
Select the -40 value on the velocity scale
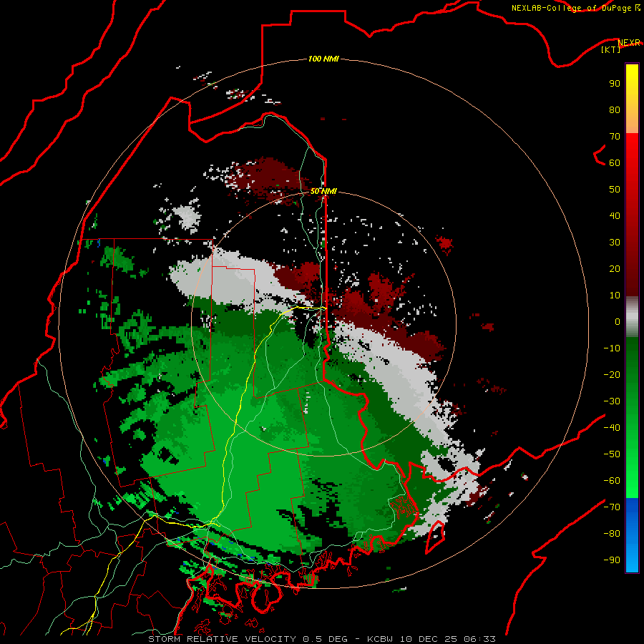tap(612, 428)
